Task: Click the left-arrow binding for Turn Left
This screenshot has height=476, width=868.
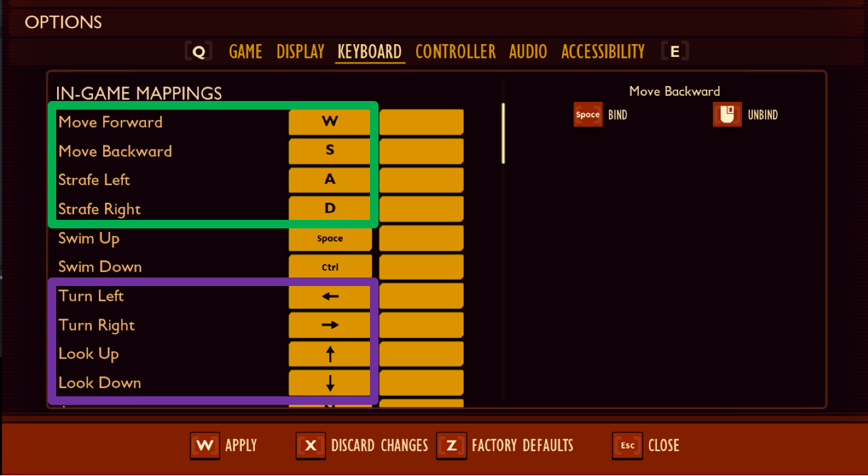Action: pyautogui.click(x=329, y=296)
